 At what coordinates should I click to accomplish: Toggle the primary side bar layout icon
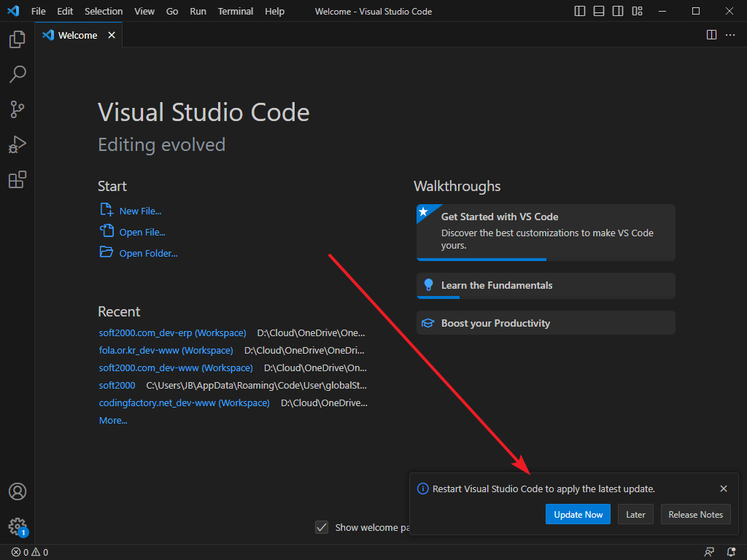[580, 11]
